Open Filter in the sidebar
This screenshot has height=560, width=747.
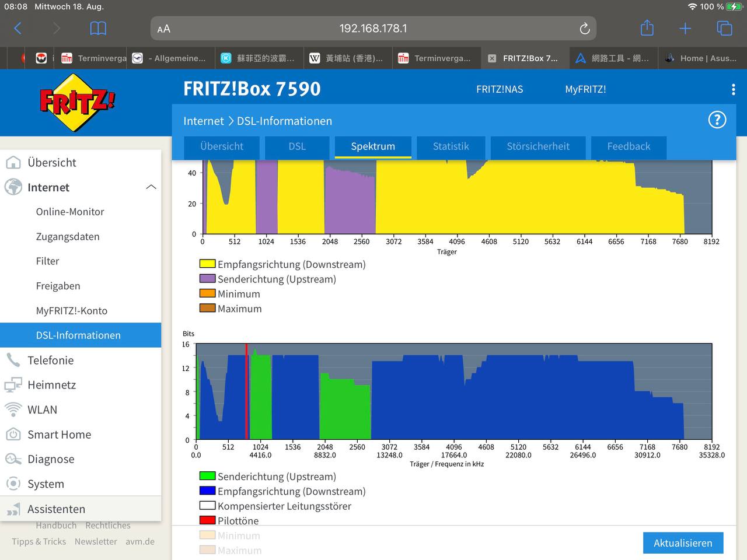click(48, 261)
